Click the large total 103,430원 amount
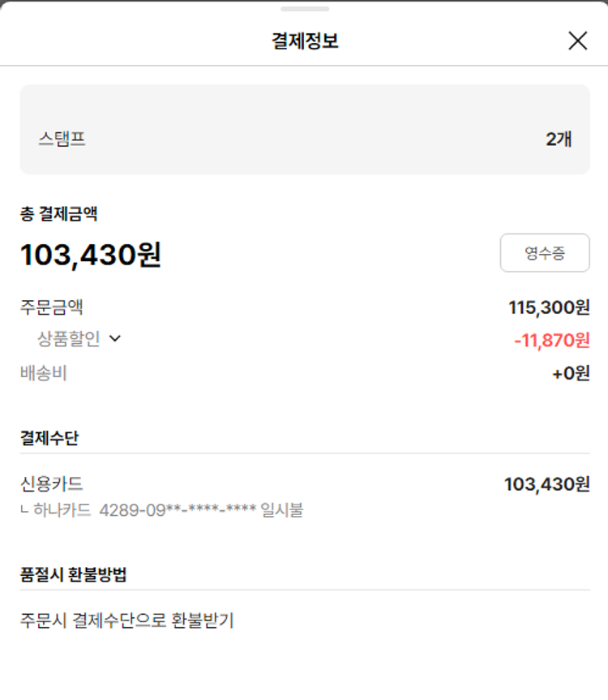 (91, 255)
